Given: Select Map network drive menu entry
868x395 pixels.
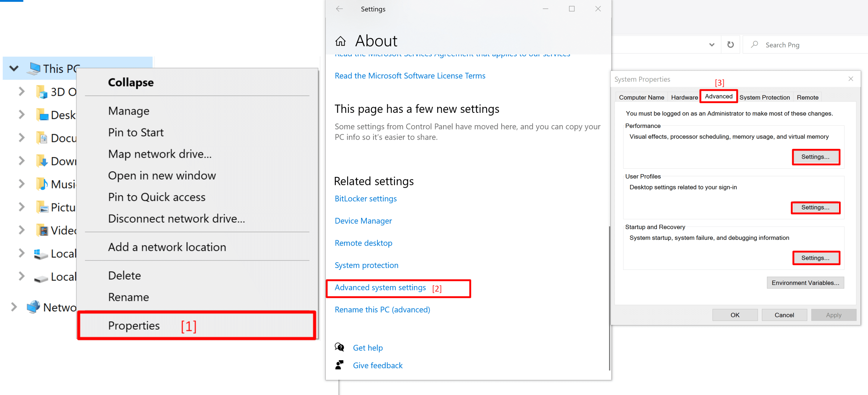Looking at the screenshot, I should point(160,154).
